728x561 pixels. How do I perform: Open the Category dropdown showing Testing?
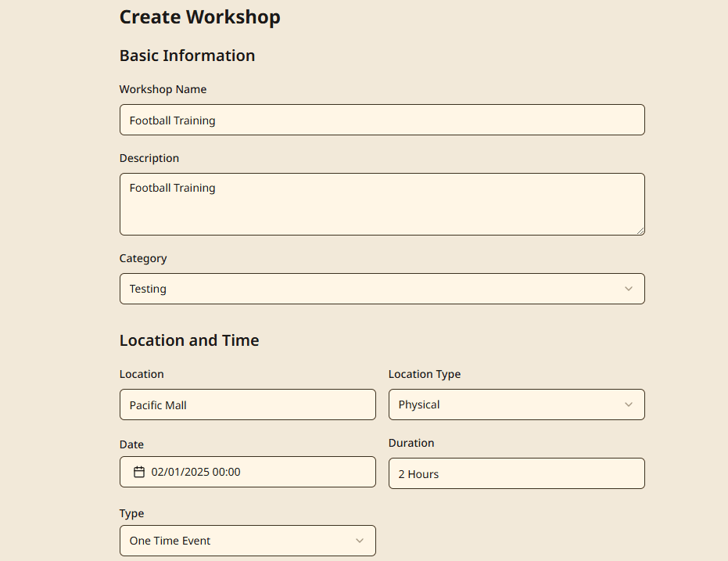tap(382, 289)
